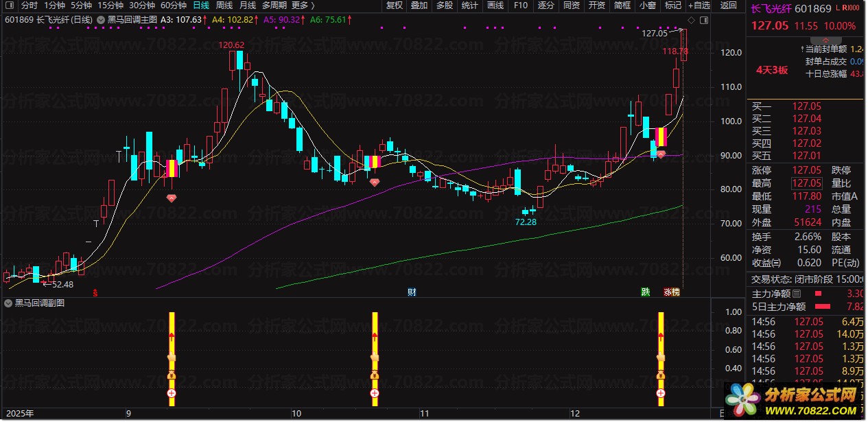Click the 最高 value 127.05 box

(x=806, y=183)
